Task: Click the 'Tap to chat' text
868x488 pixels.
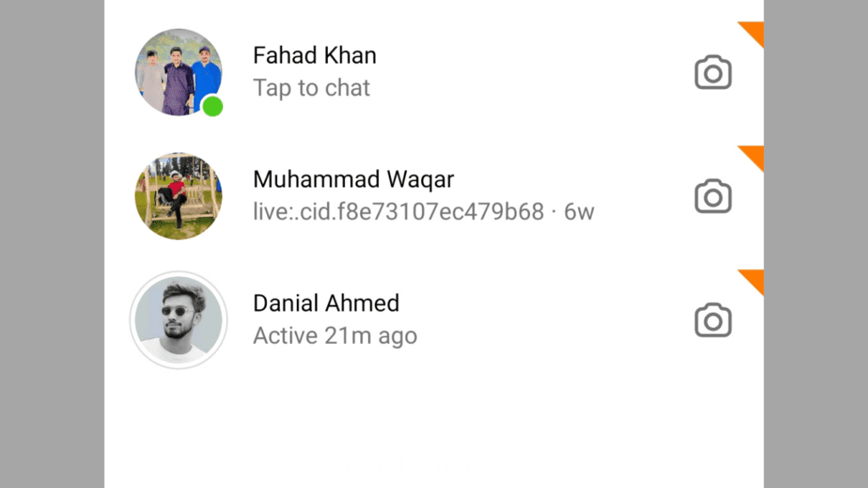Action: pyautogui.click(x=311, y=88)
